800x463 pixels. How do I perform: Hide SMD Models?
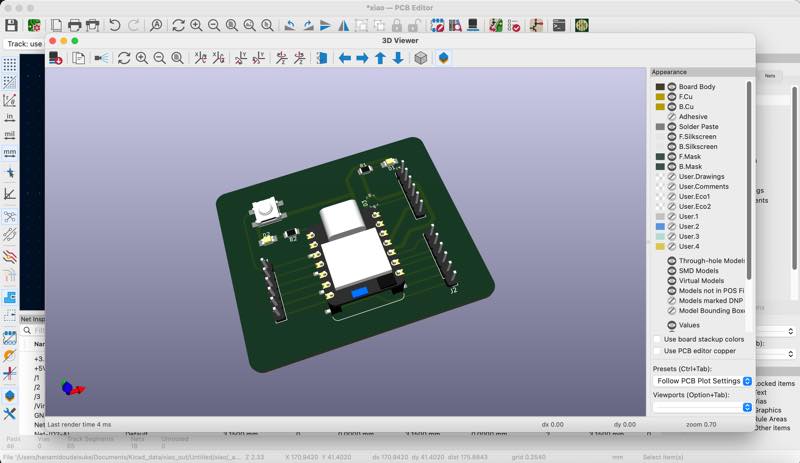point(672,271)
